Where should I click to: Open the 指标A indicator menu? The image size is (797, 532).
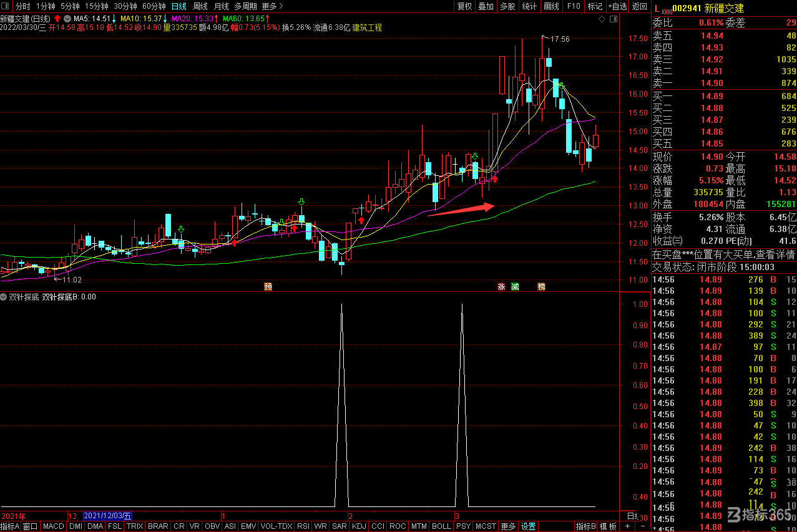[x=11, y=526]
